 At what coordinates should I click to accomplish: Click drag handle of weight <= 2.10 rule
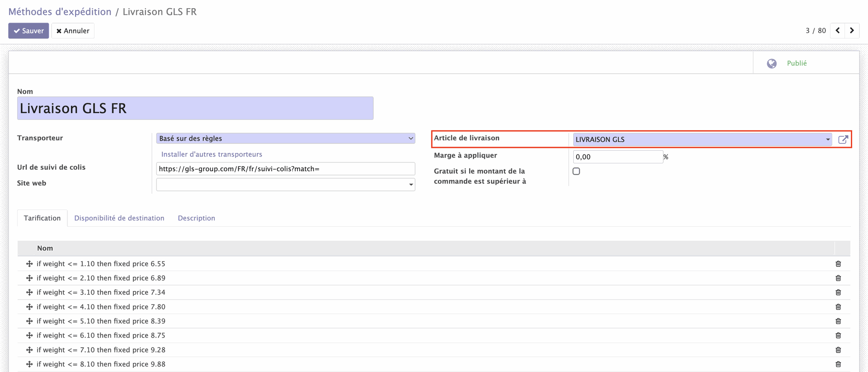coord(29,278)
